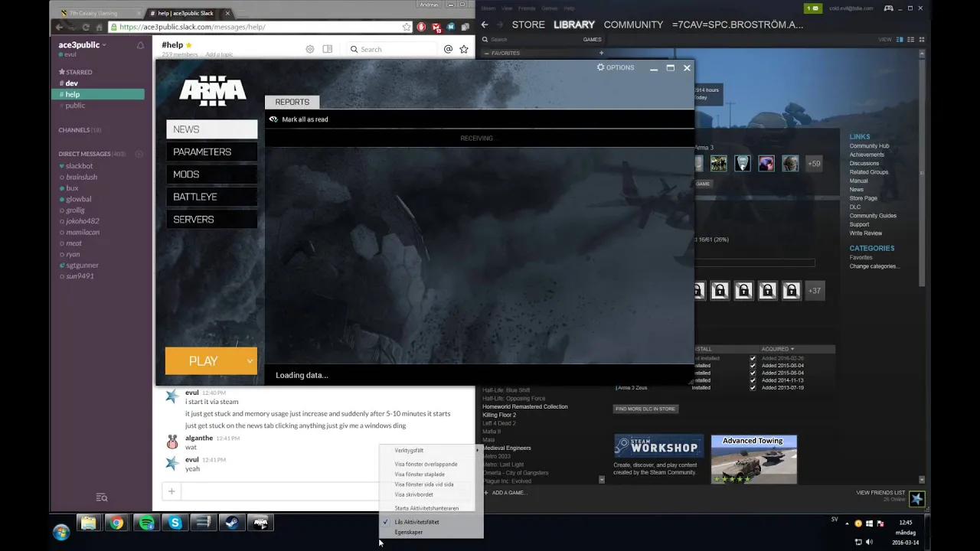Click FIND MORE DLC IN STORE button
This screenshot has width=980, height=551.
646,409
